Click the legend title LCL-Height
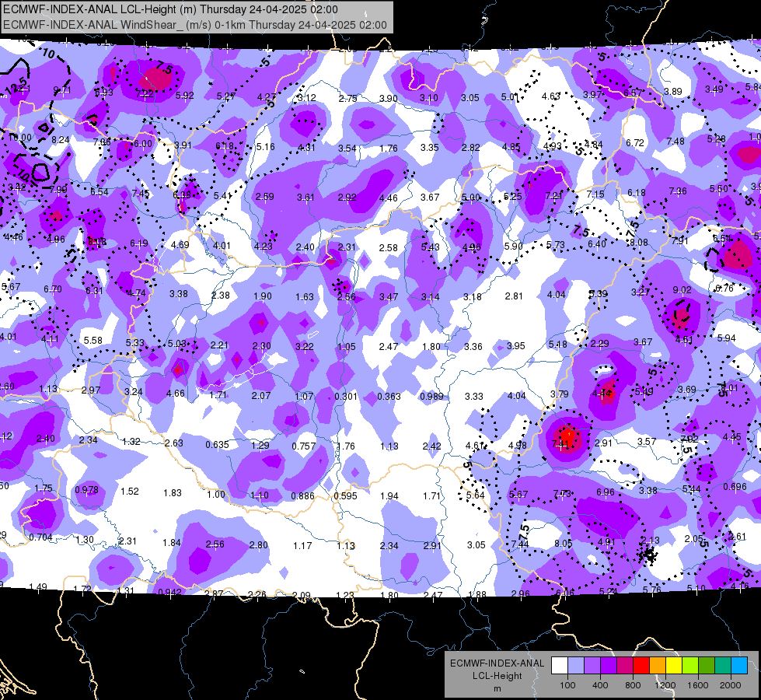This screenshot has height=700, width=761. click(497, 676)
